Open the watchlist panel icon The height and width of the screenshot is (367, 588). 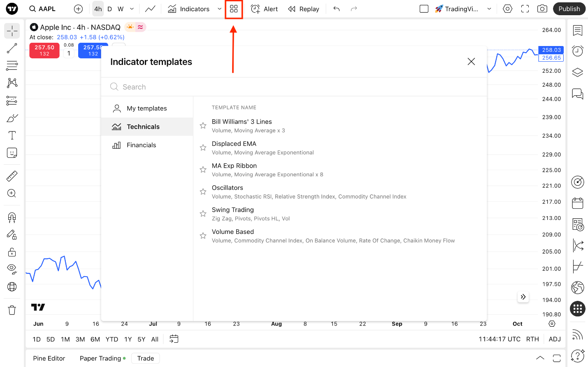(578, 30)
